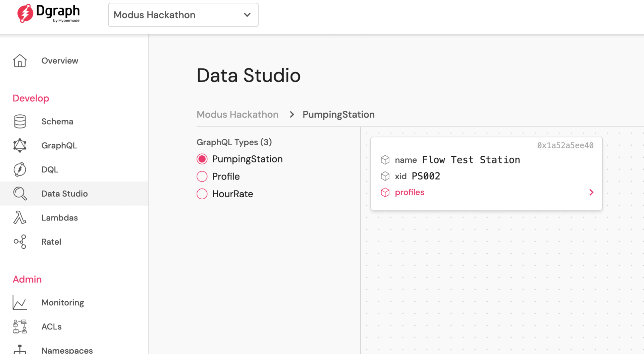Viewport: 644px width, 354px height.
Task: Select the Profile type radio button
Action: 202,176
